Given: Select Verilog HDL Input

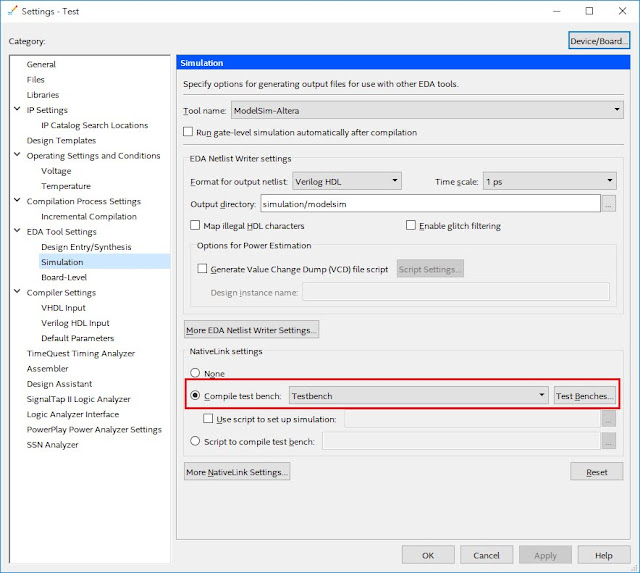Looking at the screenshot, I should tap(75, 323).
